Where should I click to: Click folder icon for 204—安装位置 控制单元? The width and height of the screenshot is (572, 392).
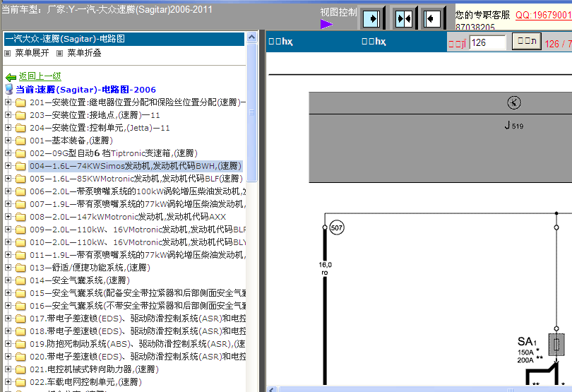20,128
